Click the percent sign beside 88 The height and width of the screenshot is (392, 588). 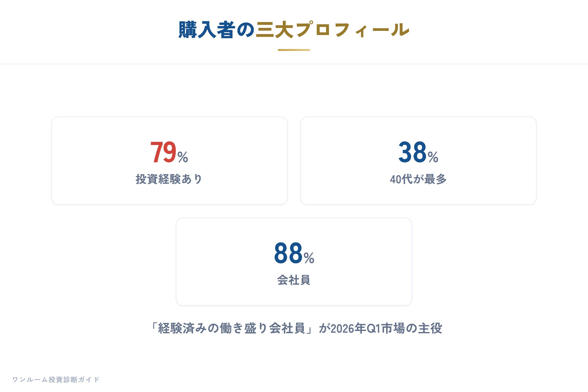[309, 258]
